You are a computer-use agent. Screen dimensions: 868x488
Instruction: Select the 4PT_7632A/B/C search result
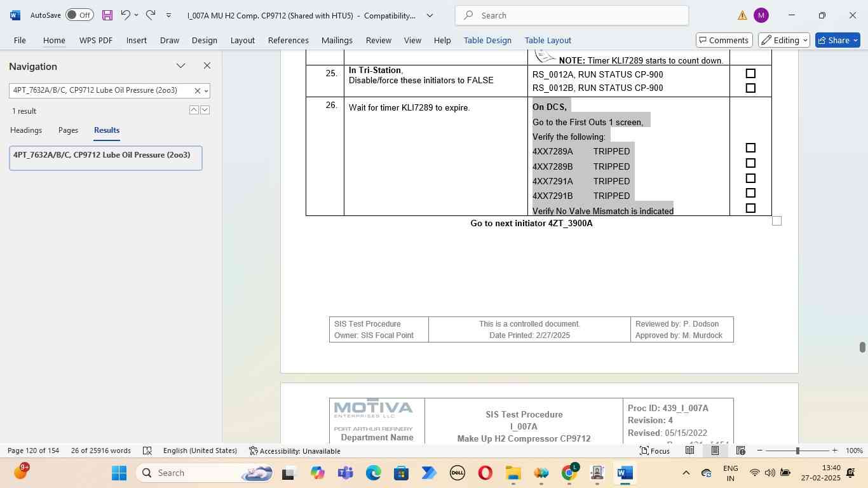pos(105,158)
